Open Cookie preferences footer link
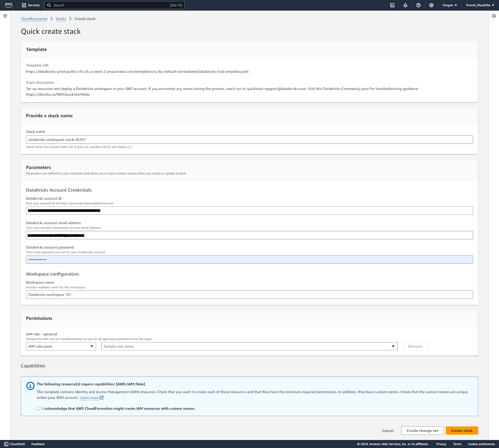 tap(481, 444)
